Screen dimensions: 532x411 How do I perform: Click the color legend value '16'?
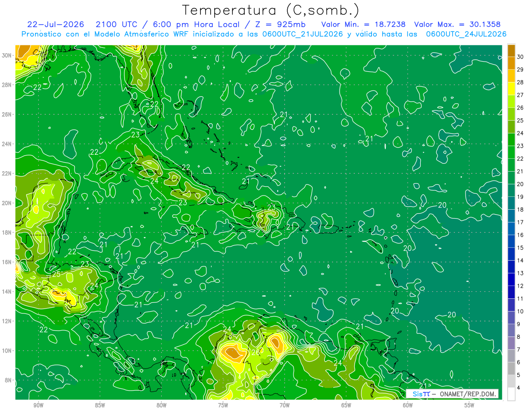520,235
